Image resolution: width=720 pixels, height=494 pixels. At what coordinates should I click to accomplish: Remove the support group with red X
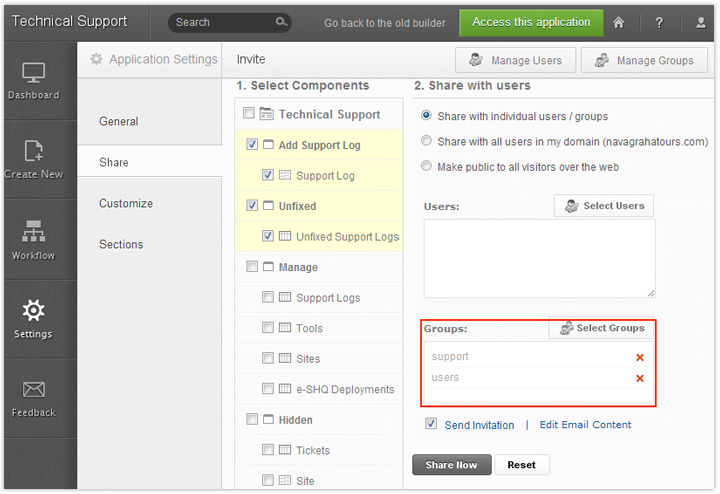[x=640, y=357]
